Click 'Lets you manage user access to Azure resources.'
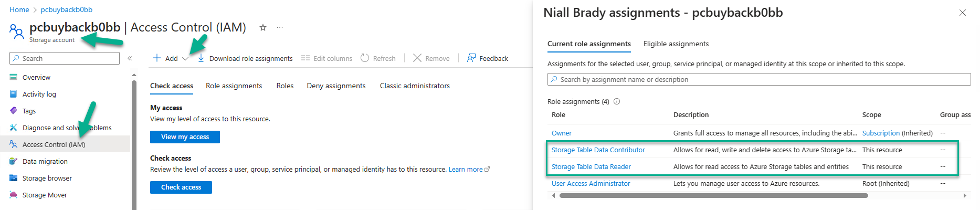This screenshot has height=210, width=980. 746,183
